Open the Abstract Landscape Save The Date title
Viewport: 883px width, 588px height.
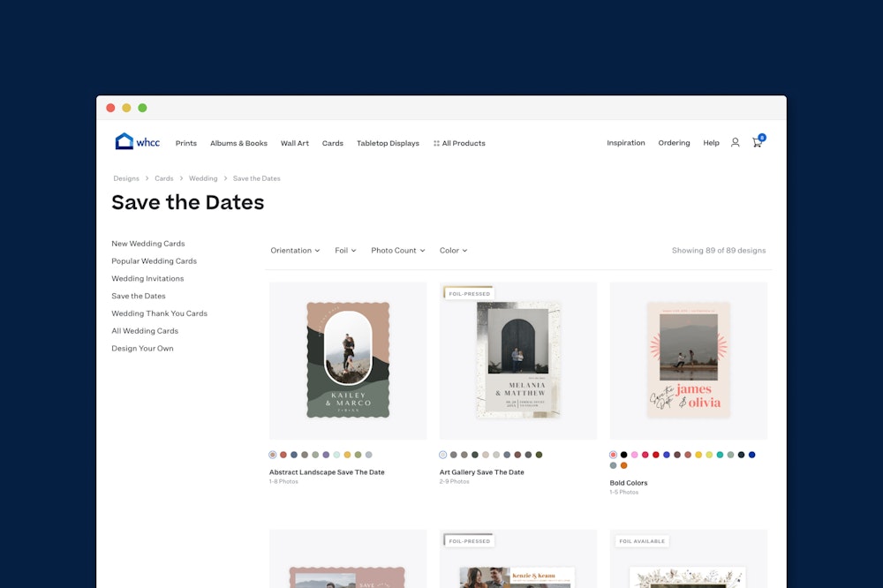click(x=327, y=472)
